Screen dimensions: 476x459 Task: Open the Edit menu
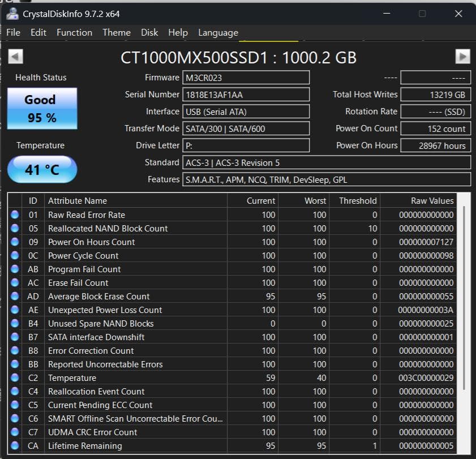(x=38, y=32)
